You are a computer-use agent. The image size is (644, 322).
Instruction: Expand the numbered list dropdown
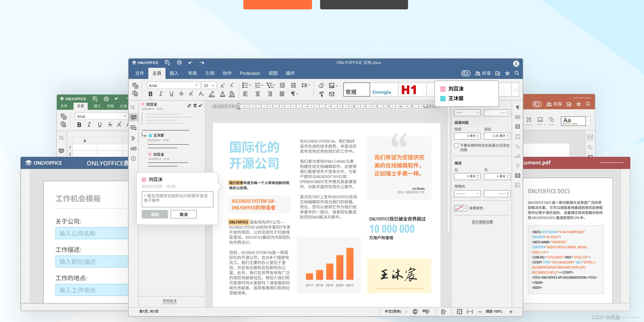point(262,85)
